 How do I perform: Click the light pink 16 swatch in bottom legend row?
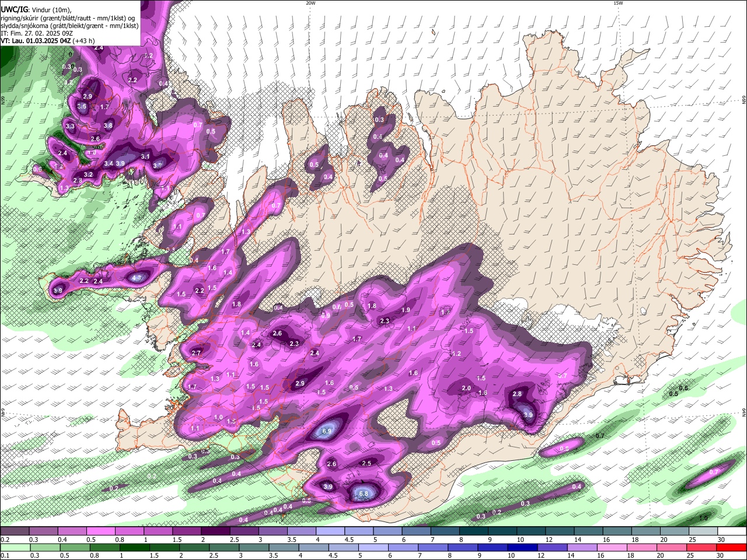click(611, 547)
